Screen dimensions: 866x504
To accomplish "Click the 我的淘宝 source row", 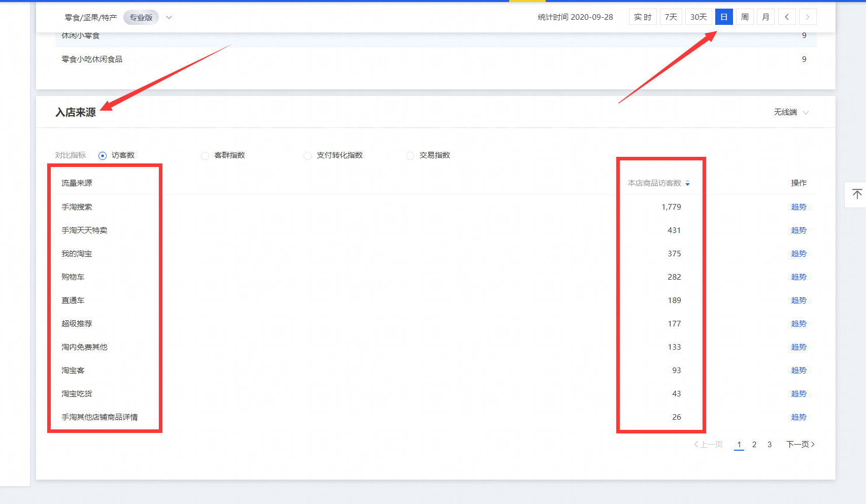I will pos(436,254).
